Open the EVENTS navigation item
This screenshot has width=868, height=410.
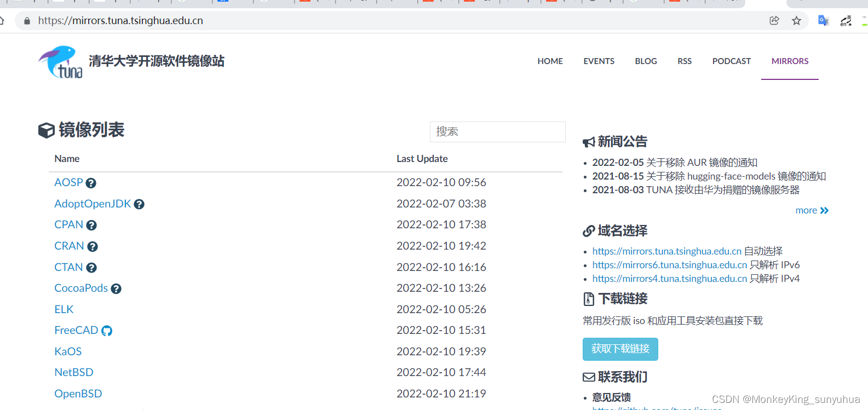pos(599,61)
